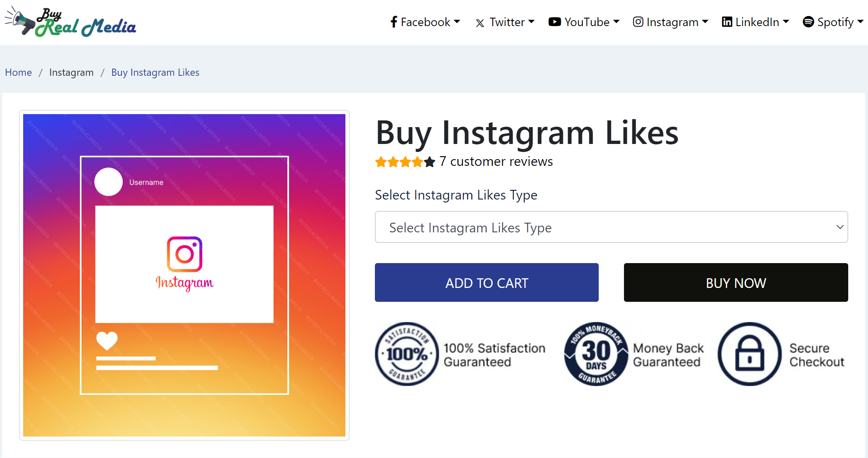Click the 30 Days money back badge
The width and height of the screenshot is (868, 458).
click(596, 354)
